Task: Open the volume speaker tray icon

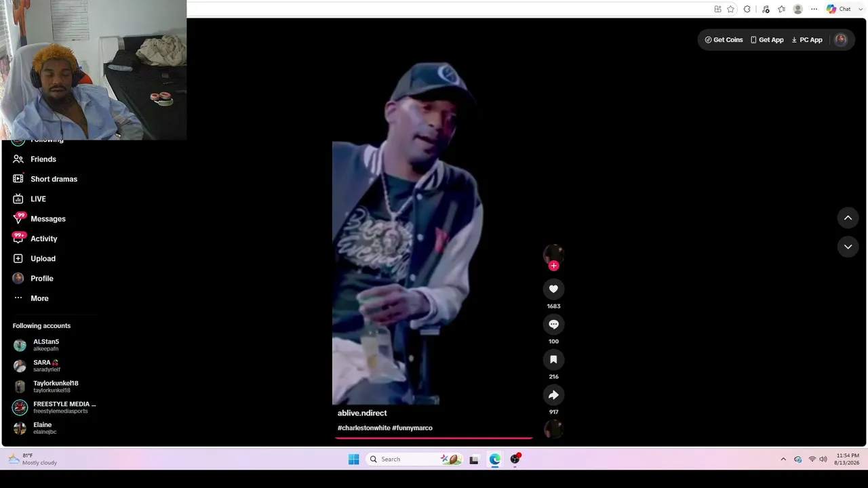Action: point(823,460)
